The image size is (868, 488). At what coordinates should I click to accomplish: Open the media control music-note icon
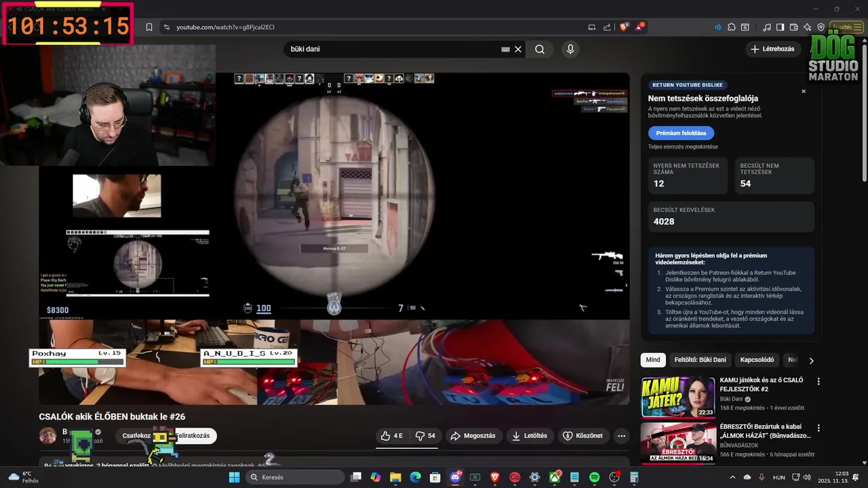coord(767,27)
